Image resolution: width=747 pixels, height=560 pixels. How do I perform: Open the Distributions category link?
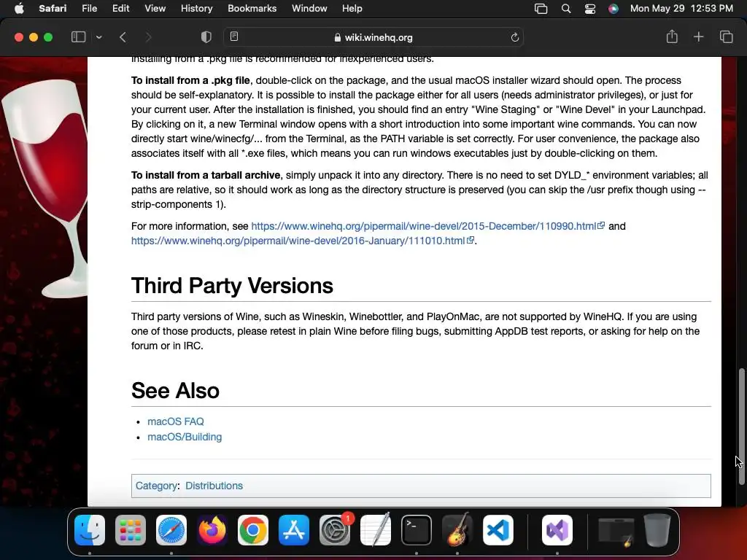click(214, 486)
